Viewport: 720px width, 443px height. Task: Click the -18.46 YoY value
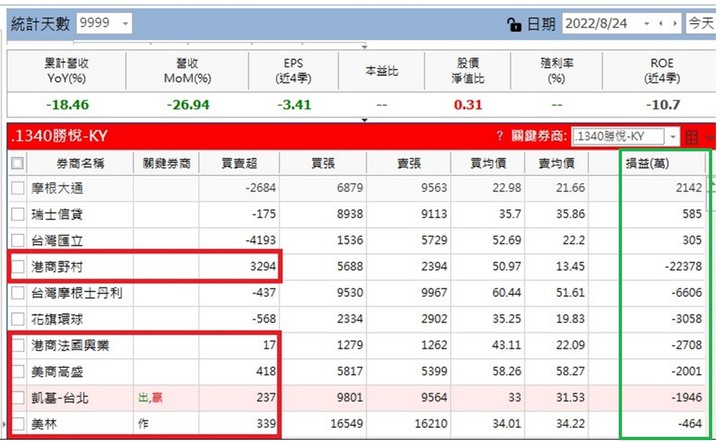[67, 105]
